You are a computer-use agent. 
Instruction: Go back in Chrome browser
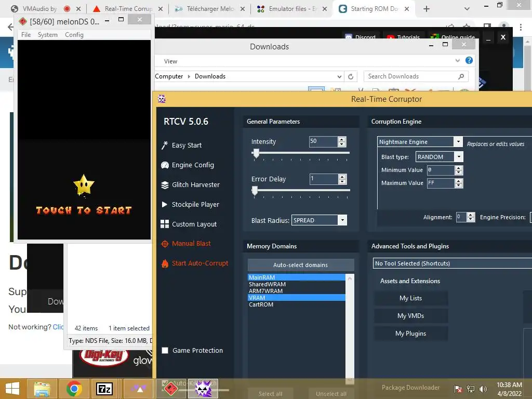[10, 27]
